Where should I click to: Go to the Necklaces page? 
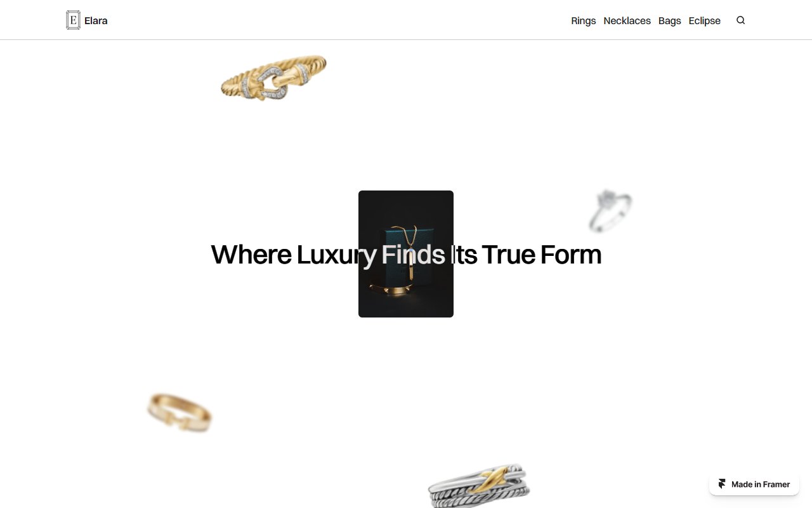[627, 20]
